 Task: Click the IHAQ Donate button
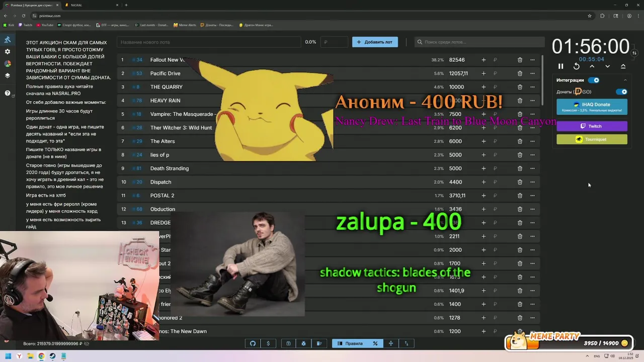coord(592,107)
